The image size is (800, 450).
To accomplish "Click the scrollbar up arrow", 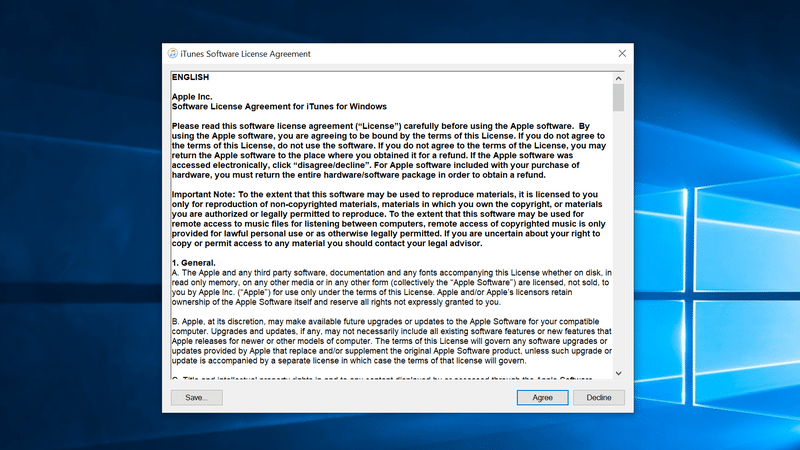I will pos(618,78).
